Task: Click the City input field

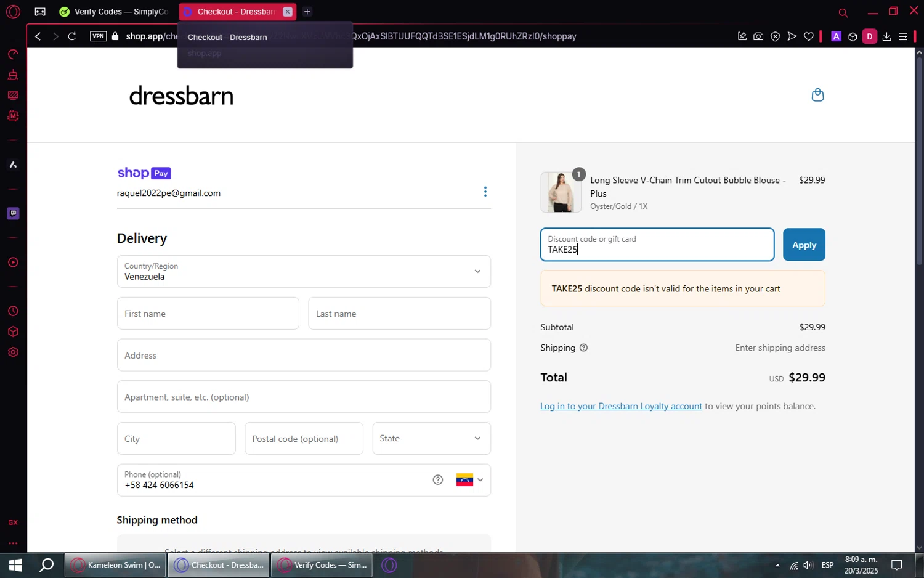Action: click(x=176, y=439)
